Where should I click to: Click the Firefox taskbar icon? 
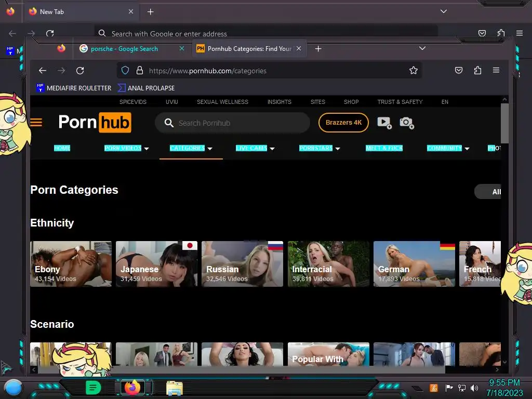[132, 388]
